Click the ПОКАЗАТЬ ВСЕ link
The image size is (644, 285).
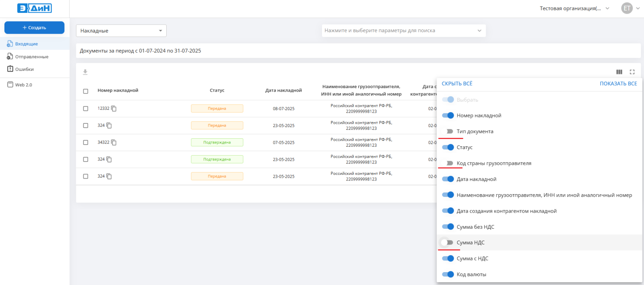[618, 84]
